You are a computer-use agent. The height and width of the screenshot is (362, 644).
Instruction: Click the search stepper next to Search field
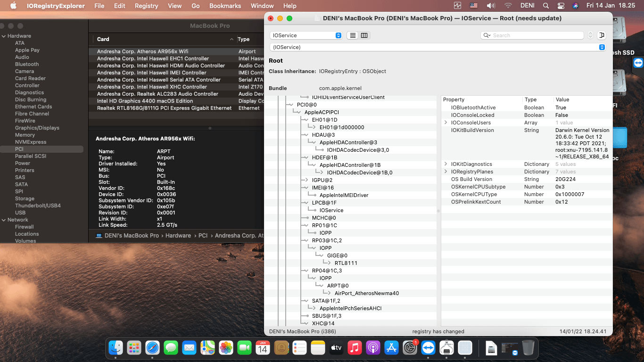[590, 35]
